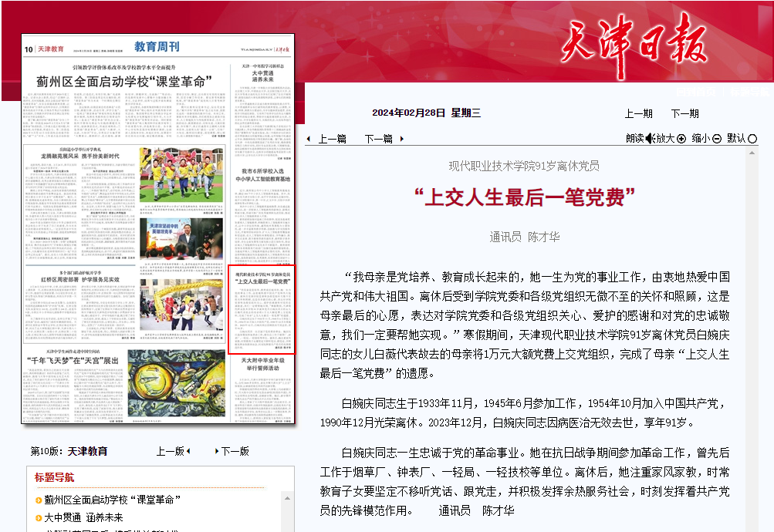Click the next article right arrow
Viewport: 774px width, 532px height.
click(x=402, y=139)
